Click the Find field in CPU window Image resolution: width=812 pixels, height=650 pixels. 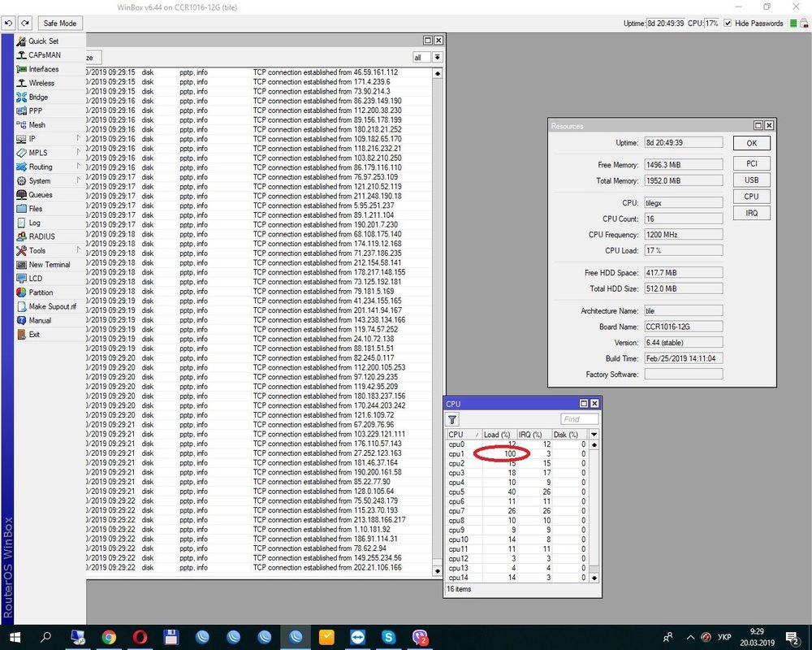tap(579, 419)
